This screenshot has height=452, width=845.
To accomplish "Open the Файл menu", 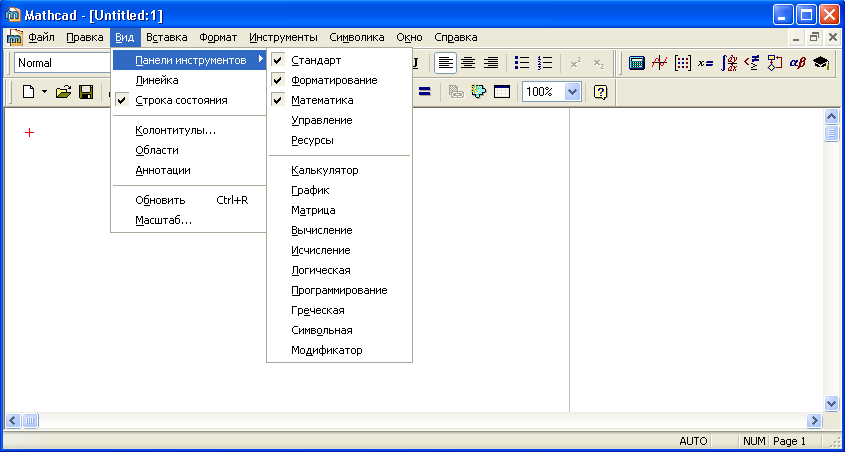I will click(41, 38).
